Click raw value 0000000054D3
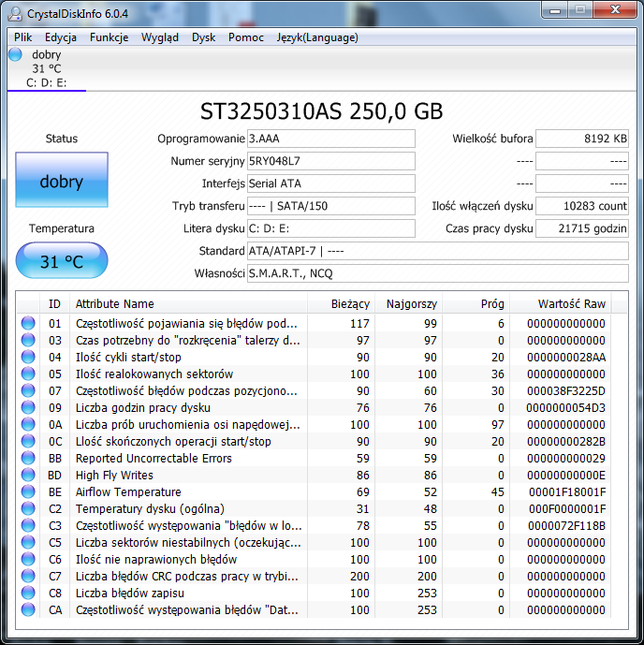This screenshot has height=645, width=644. [566, 407]
